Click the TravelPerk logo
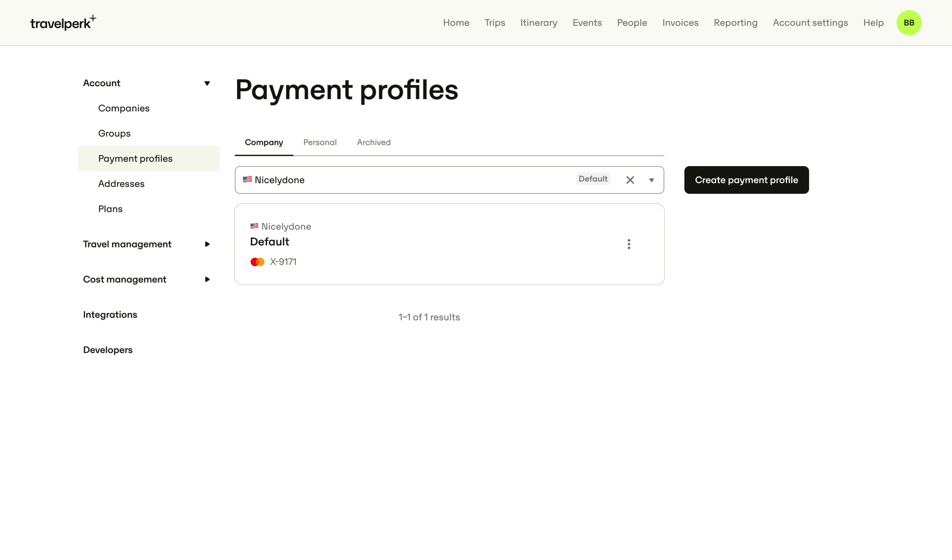Screen dimensions: 952x560 pos(63,22)
